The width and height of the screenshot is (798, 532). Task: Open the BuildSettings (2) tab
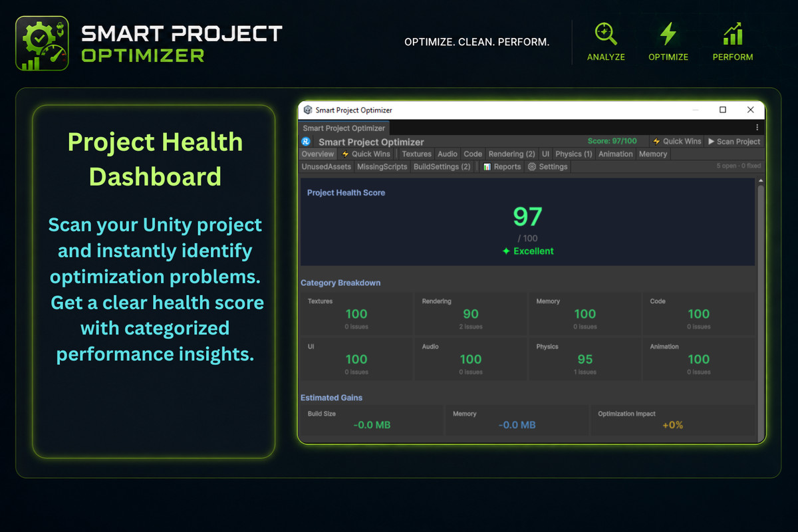pyautogui.click(x=442, y=167)
